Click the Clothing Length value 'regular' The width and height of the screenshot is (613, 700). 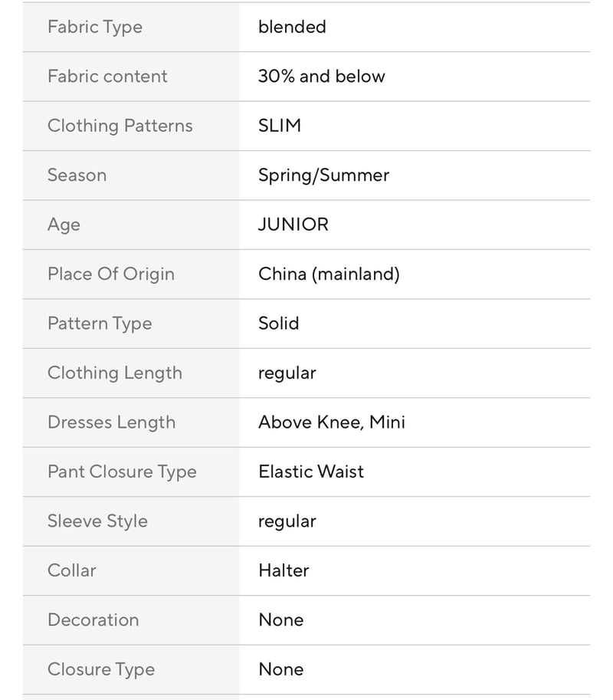287,373
